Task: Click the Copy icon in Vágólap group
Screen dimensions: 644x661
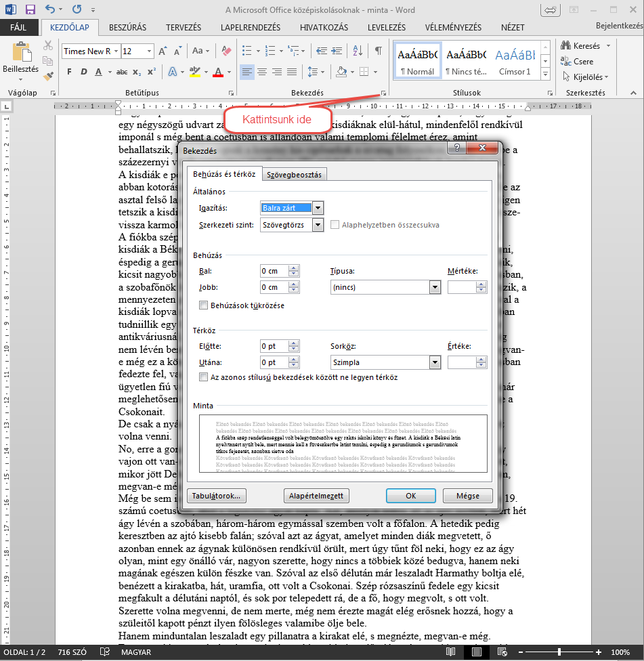Action: 47,61
